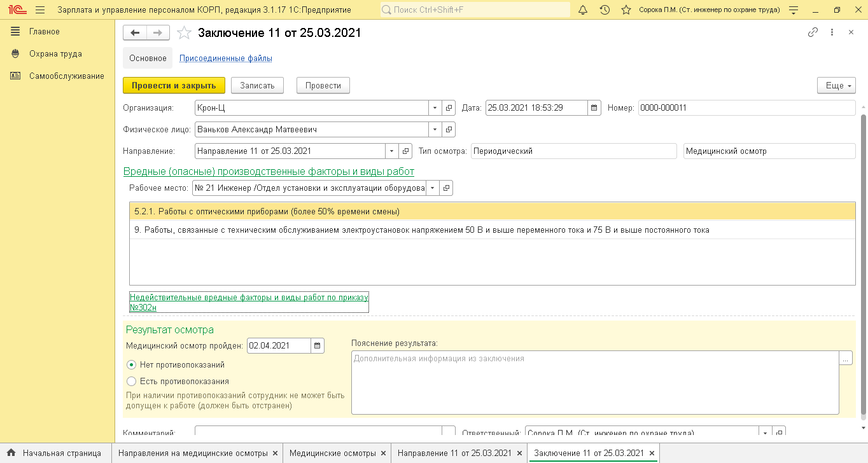Image resolution: width=868 pixels, height=463 pixels.
Task: Open the service settings menu icon
Action: [x=793, y=10]
